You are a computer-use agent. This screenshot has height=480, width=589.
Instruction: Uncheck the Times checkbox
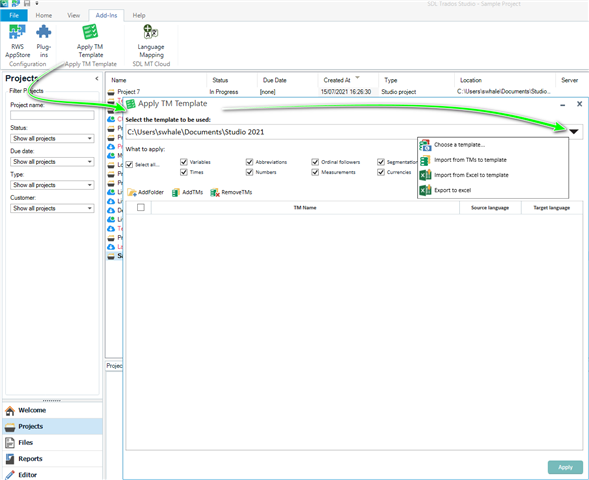click(184, 172)
